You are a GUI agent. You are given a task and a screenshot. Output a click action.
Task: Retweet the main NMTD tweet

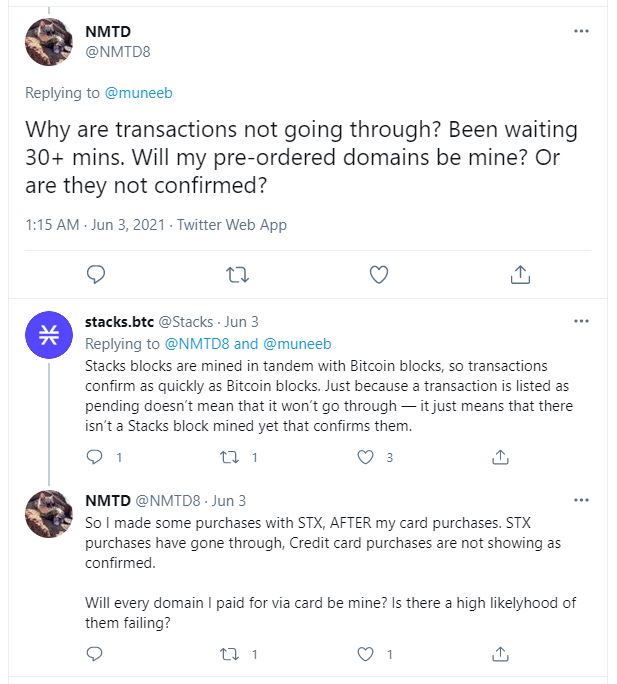237,273
